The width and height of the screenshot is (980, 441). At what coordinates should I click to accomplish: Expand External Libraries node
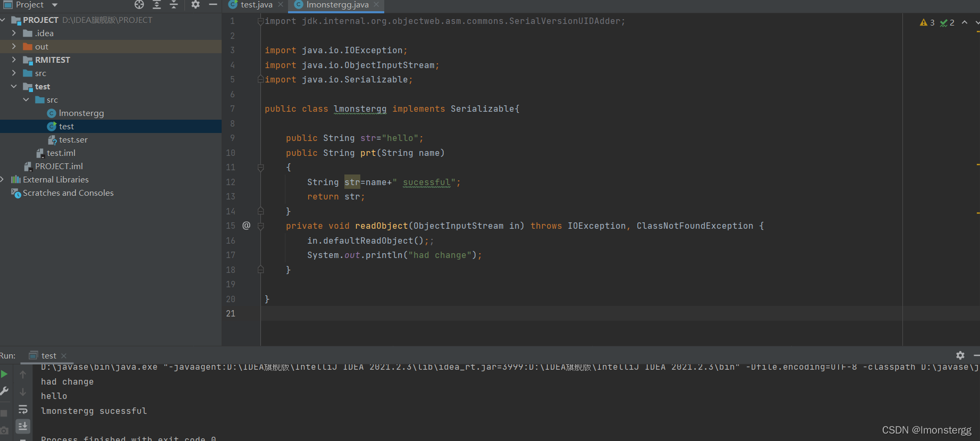(x=3, y=179)
